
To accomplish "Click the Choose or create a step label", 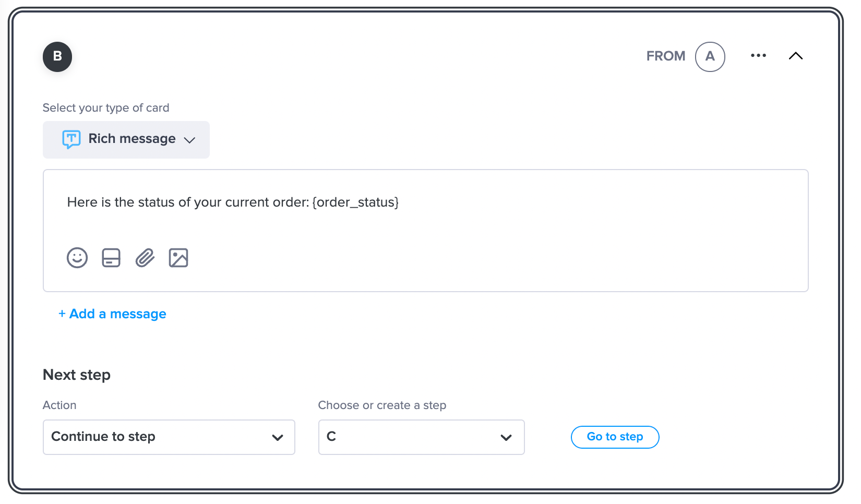I will point(382,405).
